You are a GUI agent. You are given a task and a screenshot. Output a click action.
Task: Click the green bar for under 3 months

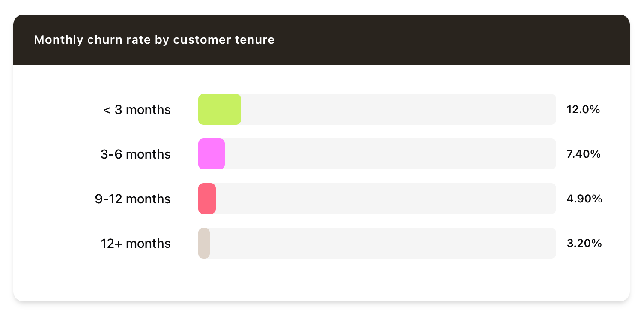click(219, 109)
